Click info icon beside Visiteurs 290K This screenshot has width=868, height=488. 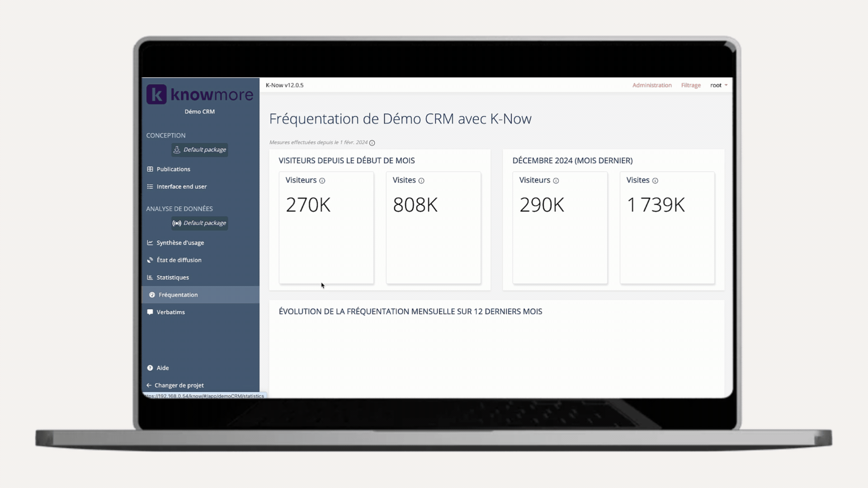pos(556,181)
